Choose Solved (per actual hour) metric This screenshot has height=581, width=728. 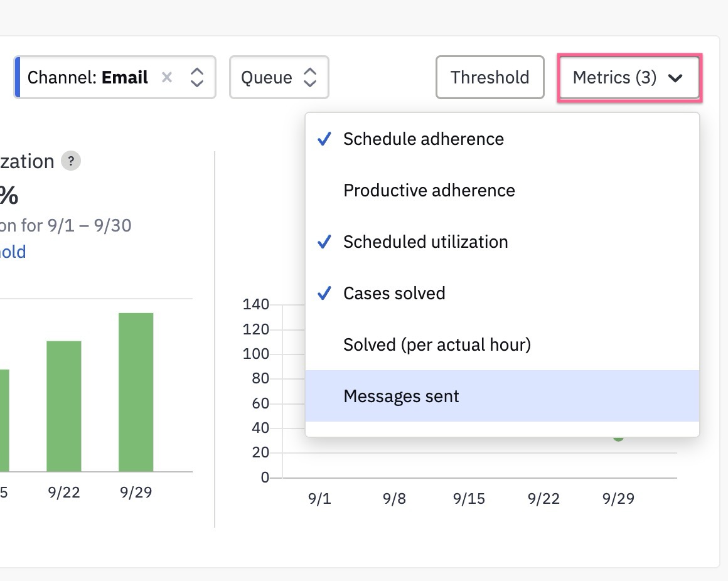click(x=502, y=345)
